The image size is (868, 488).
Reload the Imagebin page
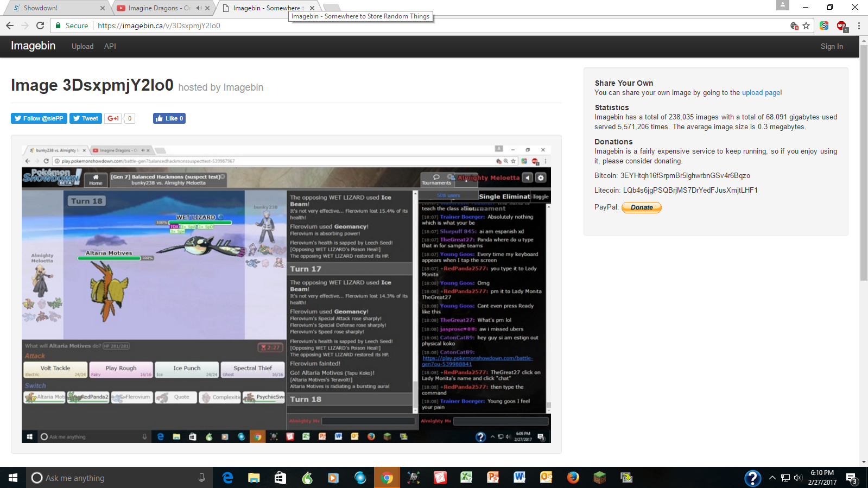tap(40, 26)
